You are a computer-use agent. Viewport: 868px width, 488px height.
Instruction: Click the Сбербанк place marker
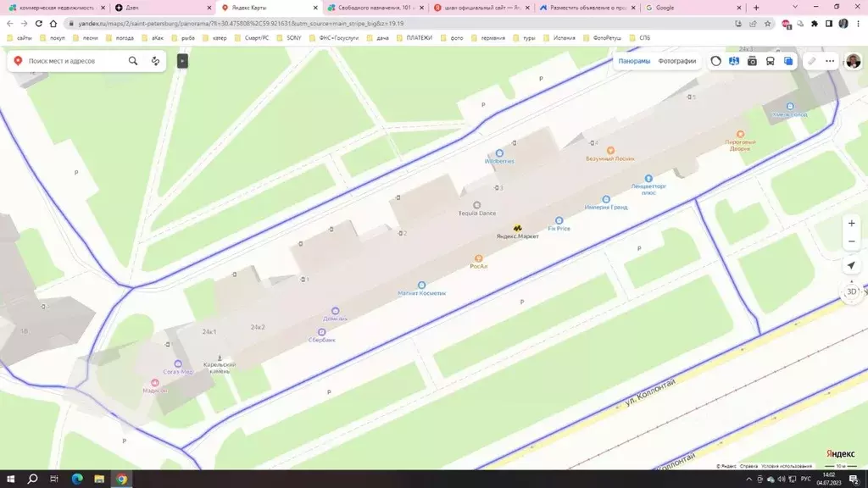click(321, 332)
